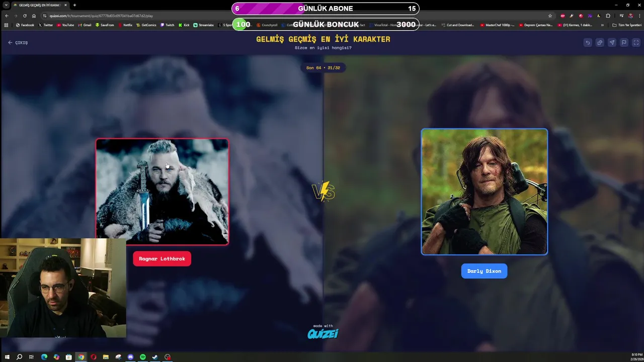Open a new browser tab
This screenshot has width=644, height=362.
pyautogui.click(x=74, y=5)
